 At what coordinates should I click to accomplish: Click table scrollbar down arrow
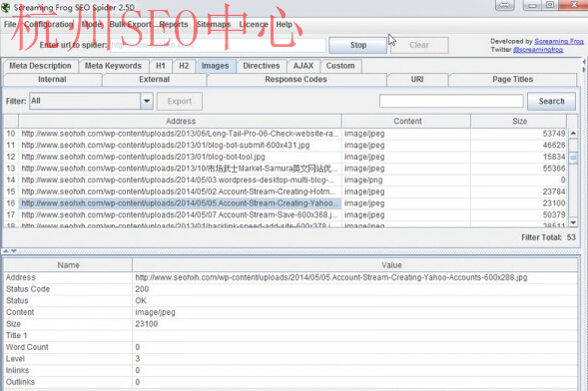coord(573,222)
